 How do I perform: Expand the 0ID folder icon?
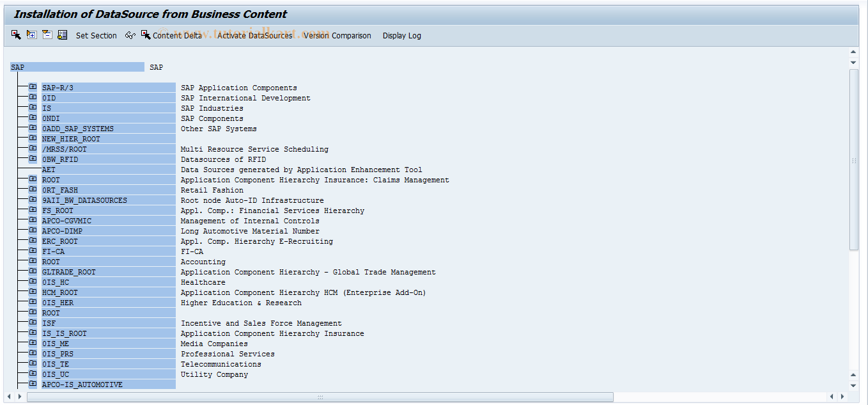coord(33,97)
